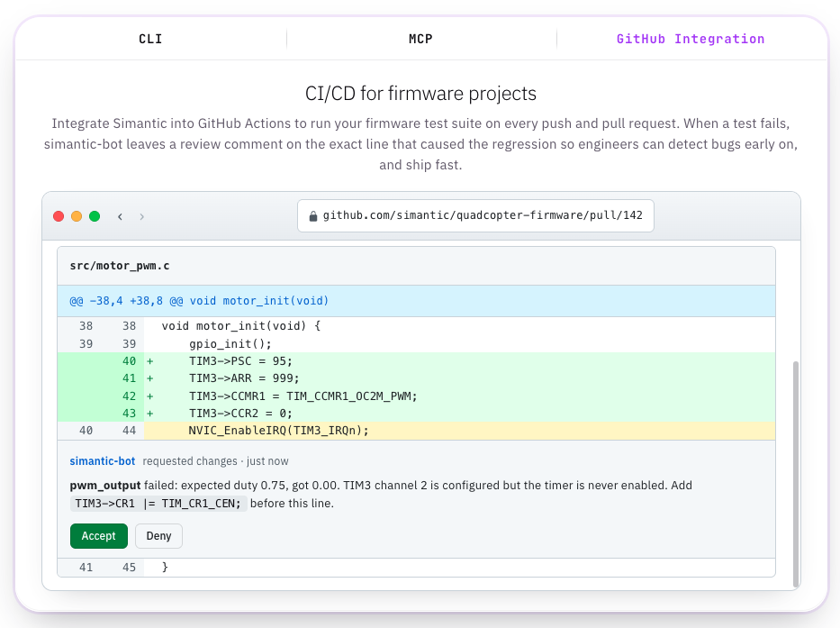Switch to the MCP tab
Screen dimensions: 840x628
(x=421, y=39)
